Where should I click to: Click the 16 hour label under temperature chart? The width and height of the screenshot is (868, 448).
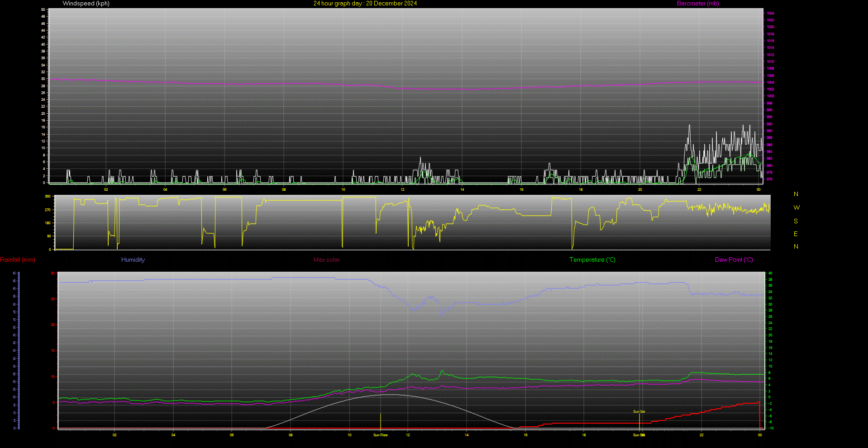click(525, 435)
